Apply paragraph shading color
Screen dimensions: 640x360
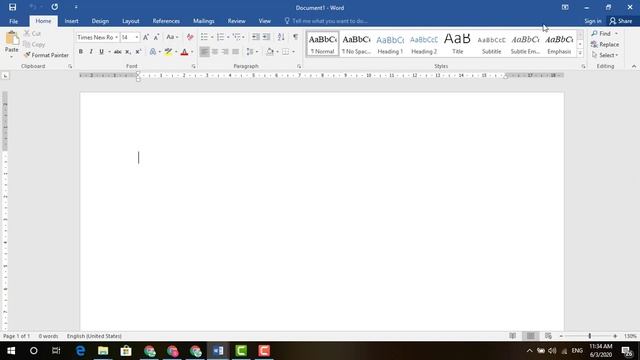click(270, 52)
